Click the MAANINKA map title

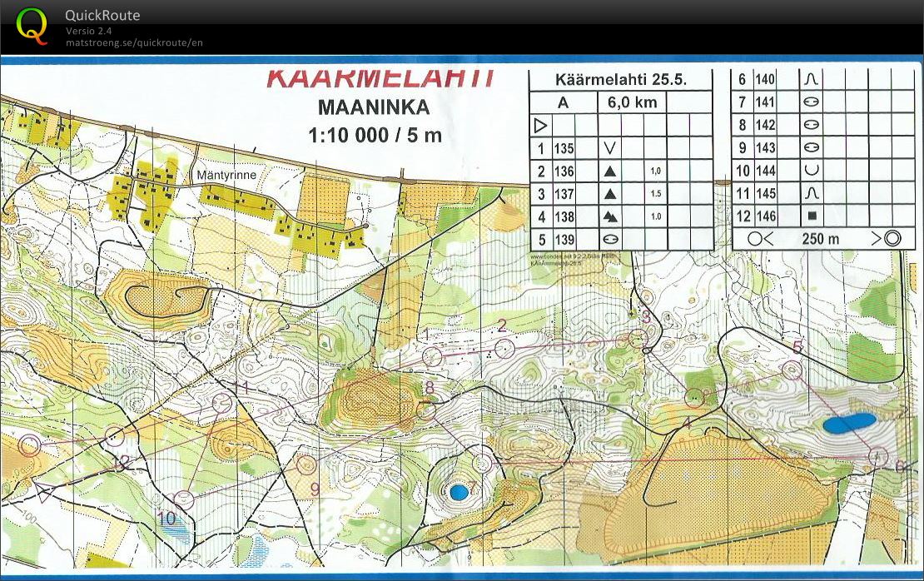pyautogui.click(x=374, y=107)
